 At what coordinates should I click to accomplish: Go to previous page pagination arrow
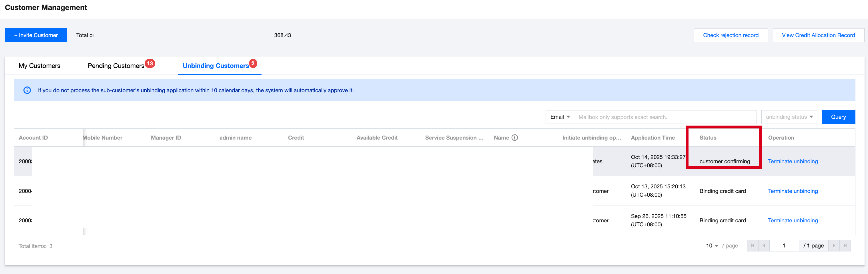pos(764,246)
